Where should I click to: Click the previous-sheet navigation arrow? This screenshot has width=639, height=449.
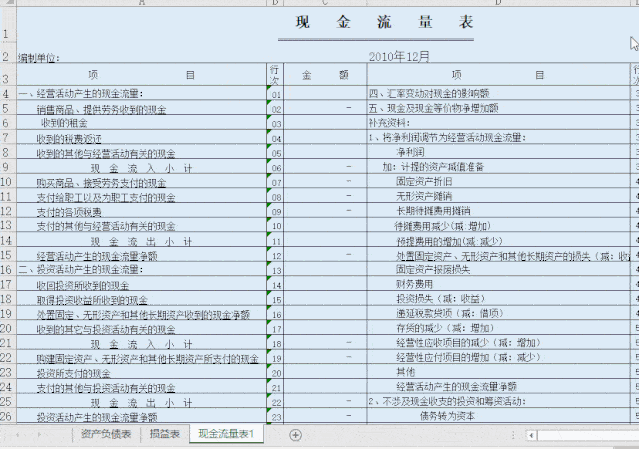pyautogui.click(x=18, y=435)
